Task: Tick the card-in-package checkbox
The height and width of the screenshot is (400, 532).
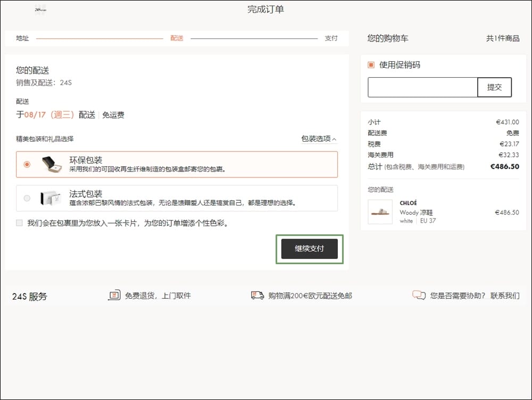Action: [x=19, y=223]
